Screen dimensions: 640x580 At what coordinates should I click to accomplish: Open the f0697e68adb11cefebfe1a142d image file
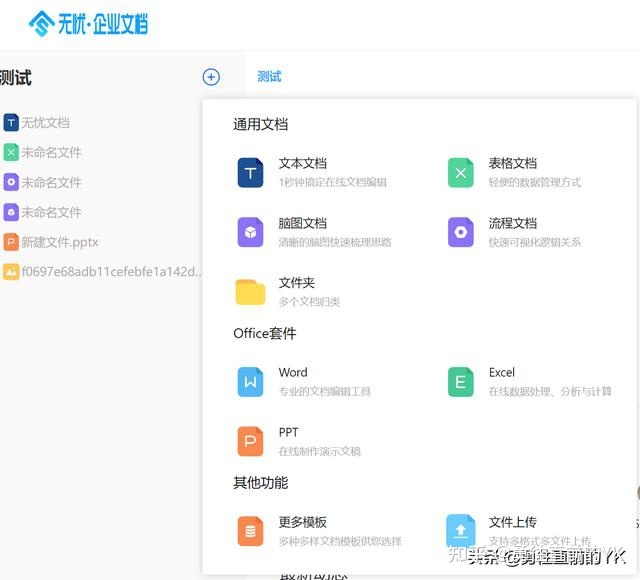111,272
